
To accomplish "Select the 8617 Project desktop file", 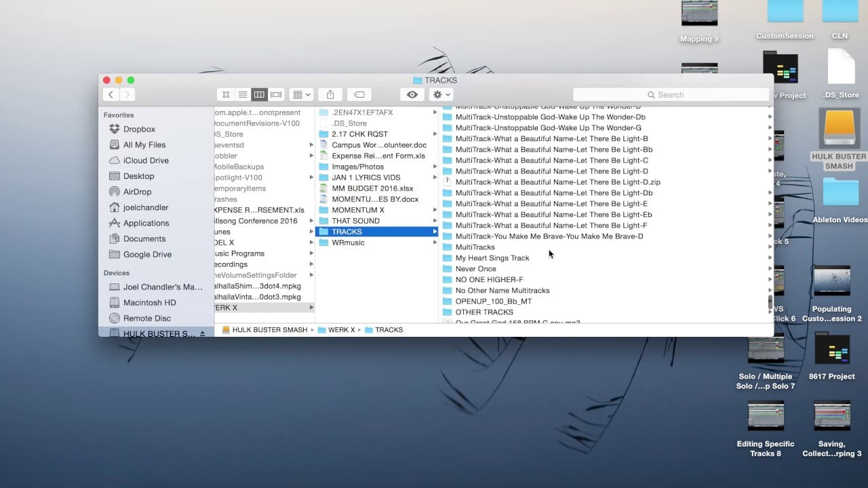I will [x=831, y=356].
